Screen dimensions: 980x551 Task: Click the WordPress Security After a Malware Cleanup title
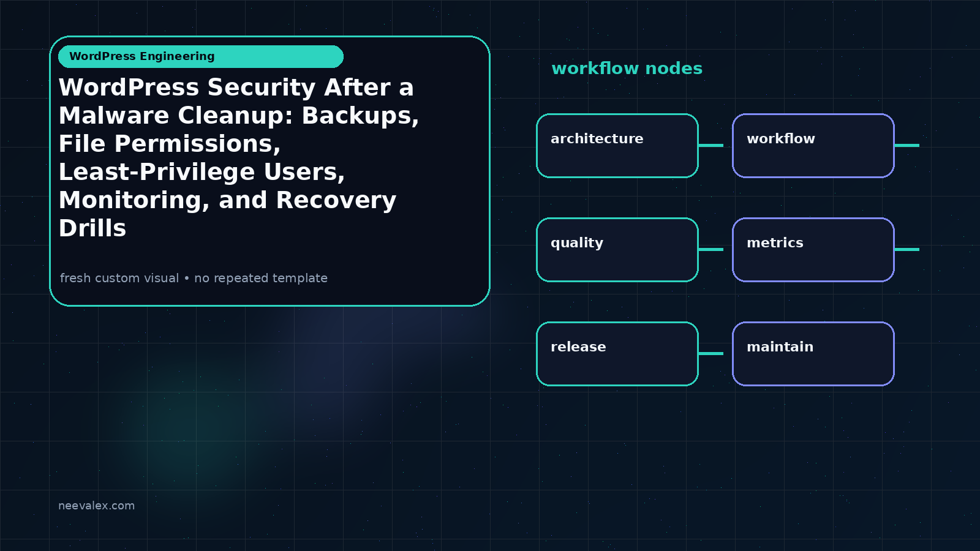click(239, 157)
